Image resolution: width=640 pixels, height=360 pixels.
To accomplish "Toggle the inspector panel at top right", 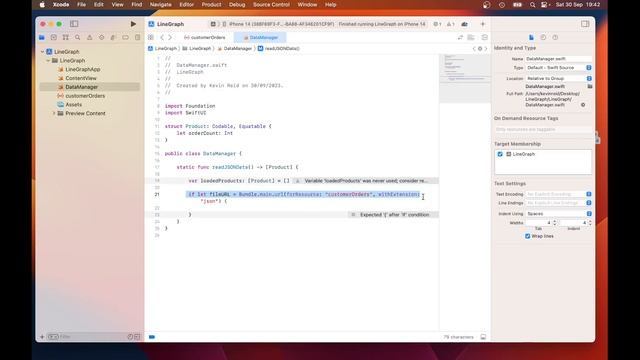I will tap(585, 24).
